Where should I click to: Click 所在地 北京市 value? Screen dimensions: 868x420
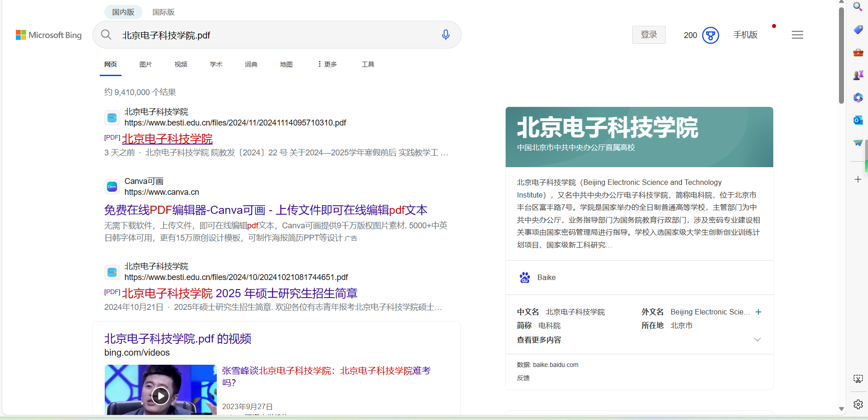pyautogui.click(x=681, y=325)
